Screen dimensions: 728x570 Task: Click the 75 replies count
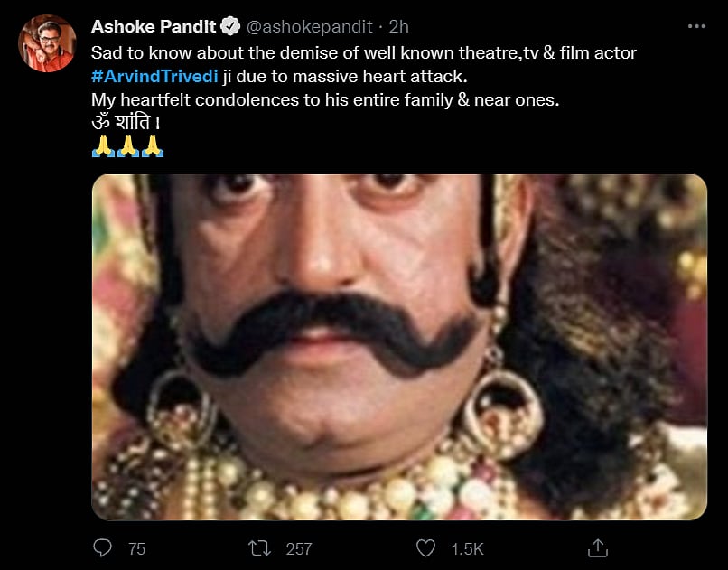tap(136, 547)
